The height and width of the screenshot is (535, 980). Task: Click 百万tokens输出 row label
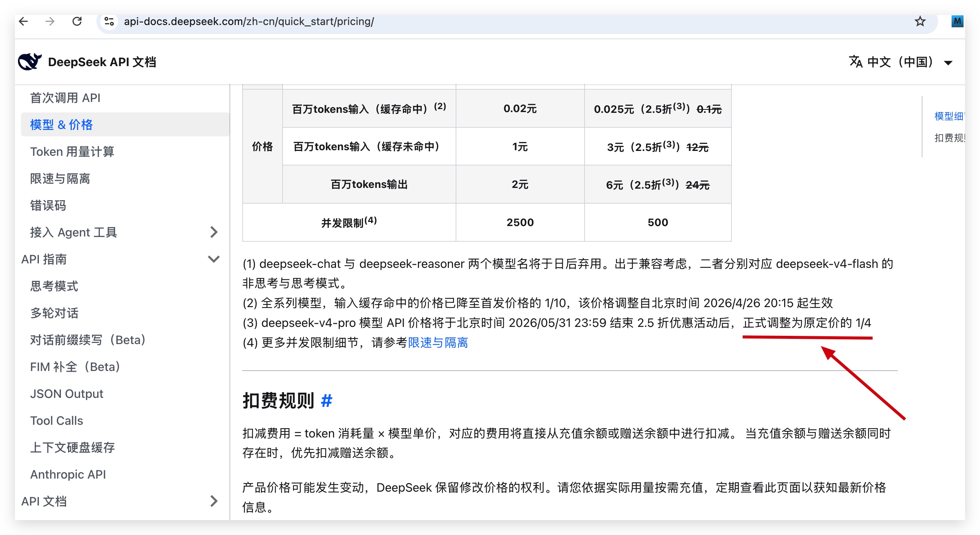(369, 185)
